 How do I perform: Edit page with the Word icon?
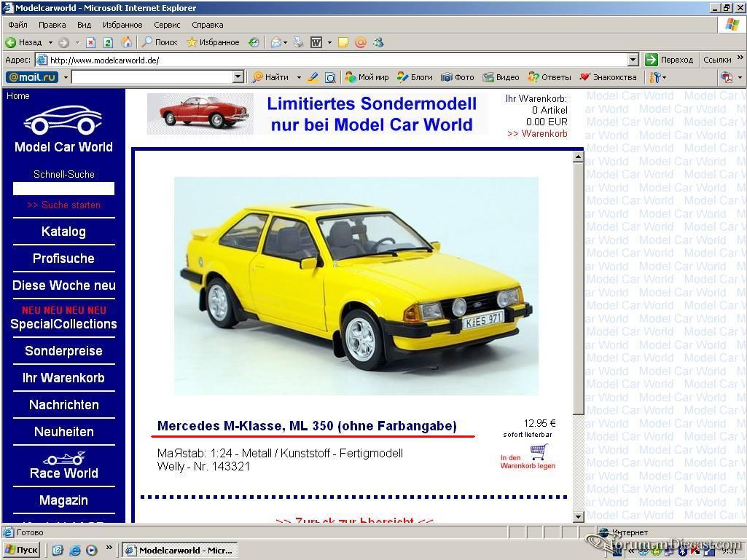(316, 43)
